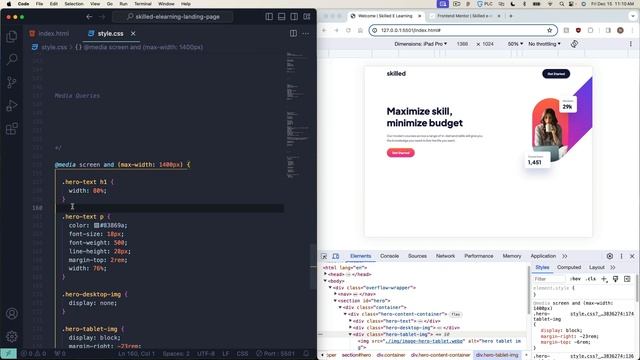640x360 pixels.
Task: Open the Dimensions: iPad Pro device dropdown
Action: pos(420,44)
